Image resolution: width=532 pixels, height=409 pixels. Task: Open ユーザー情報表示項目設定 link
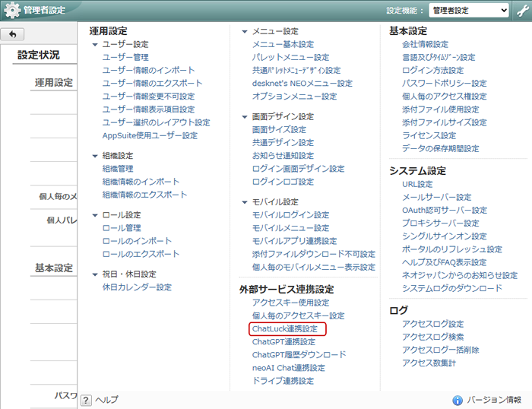149,109
